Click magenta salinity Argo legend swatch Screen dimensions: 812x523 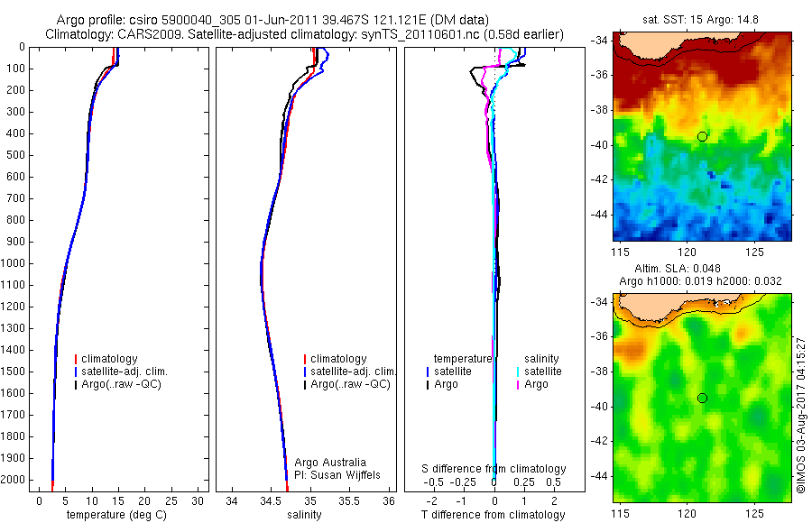[517, 384]
